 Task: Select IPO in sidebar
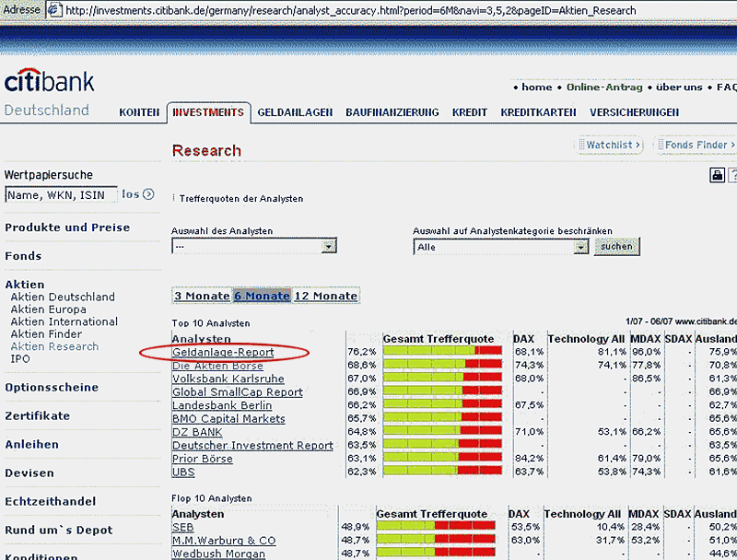point(20,359)
